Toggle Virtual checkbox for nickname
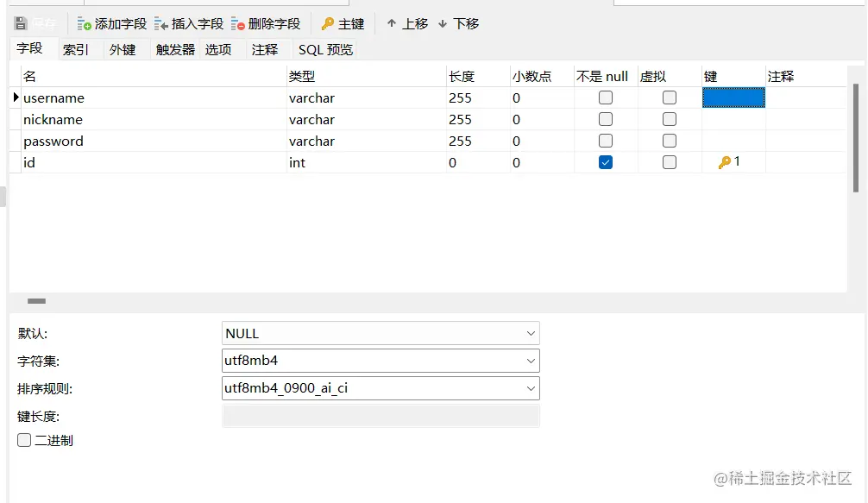The height and width of the screenshot is (503, 868). point(670,119)
